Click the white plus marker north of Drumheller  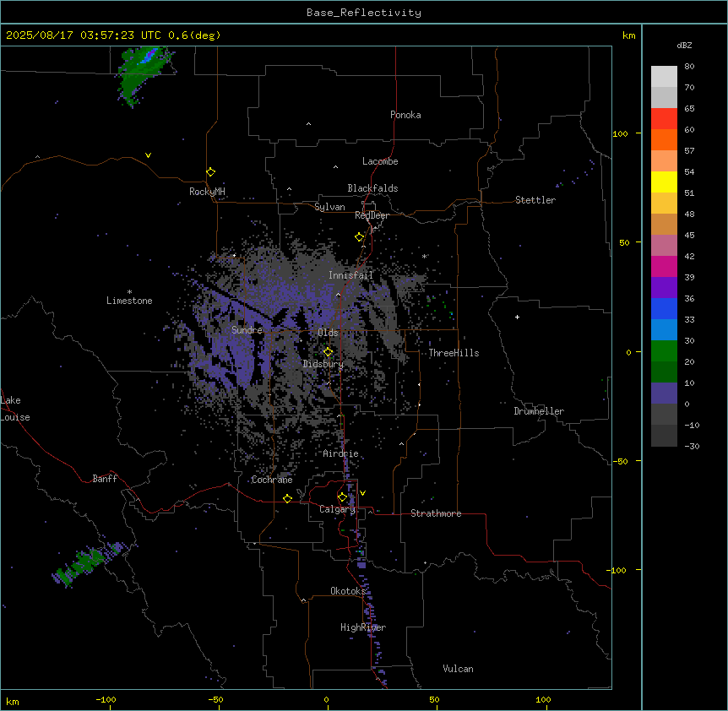pyautogui.click(x=517, y=317)
